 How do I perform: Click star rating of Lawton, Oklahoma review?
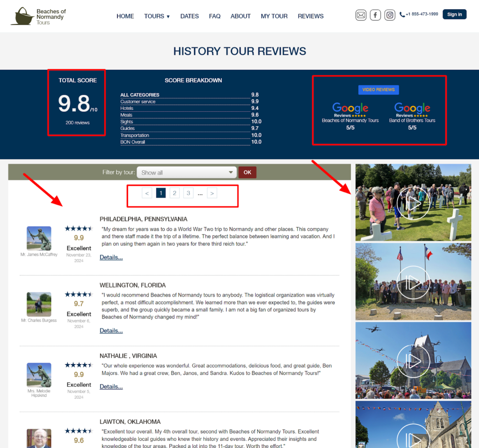79,431
